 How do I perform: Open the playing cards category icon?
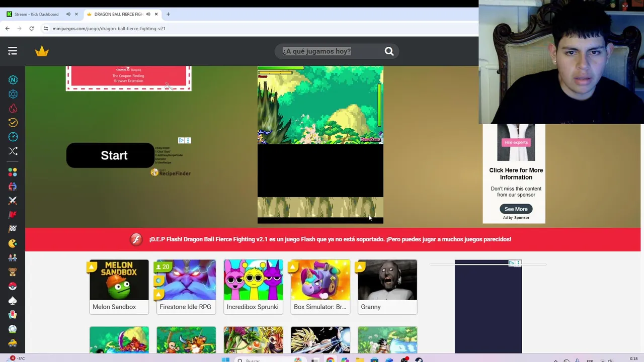13,315
